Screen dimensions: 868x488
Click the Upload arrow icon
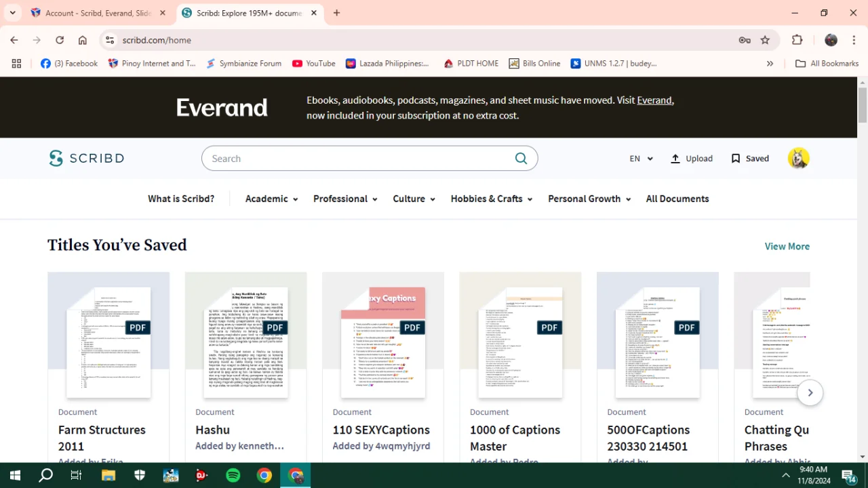click(x=675, y=159)
